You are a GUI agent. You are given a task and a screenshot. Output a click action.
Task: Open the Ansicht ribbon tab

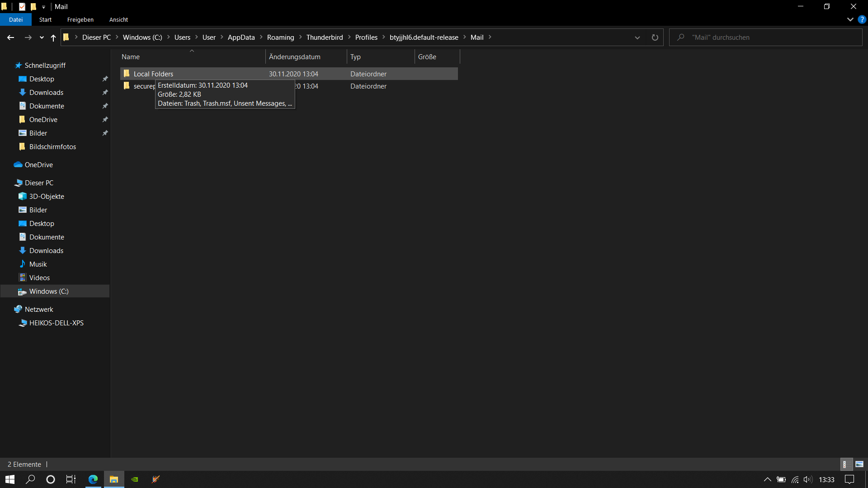(118, 19)
